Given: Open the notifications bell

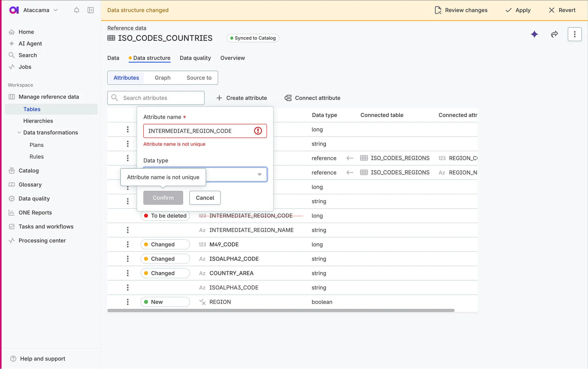Looking at the screenshot, I should 77,10.
